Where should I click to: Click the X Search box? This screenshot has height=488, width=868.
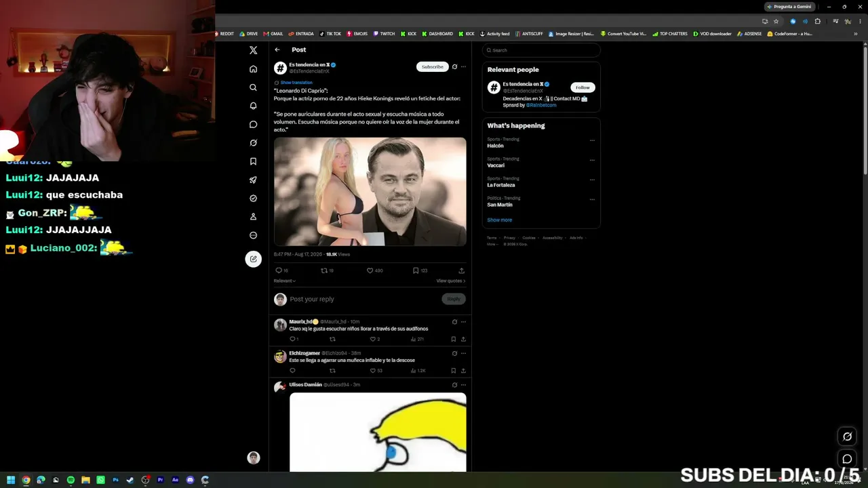541,50
